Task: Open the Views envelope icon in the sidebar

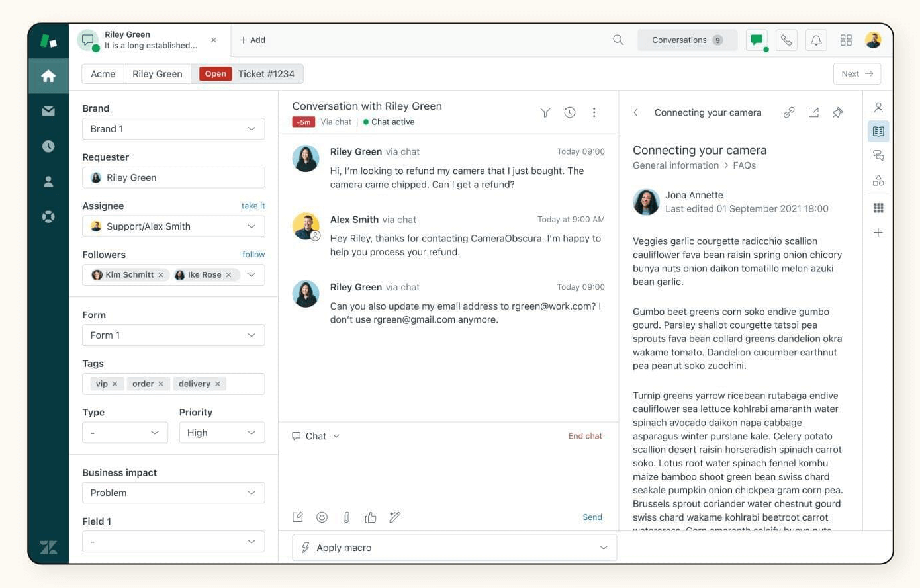Action: [48, 111]
